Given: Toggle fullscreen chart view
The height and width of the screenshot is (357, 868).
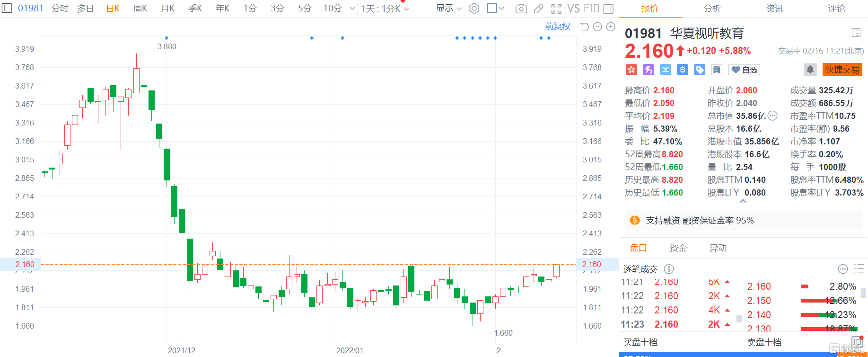Looking at the screenshot, I should point(556,9).
